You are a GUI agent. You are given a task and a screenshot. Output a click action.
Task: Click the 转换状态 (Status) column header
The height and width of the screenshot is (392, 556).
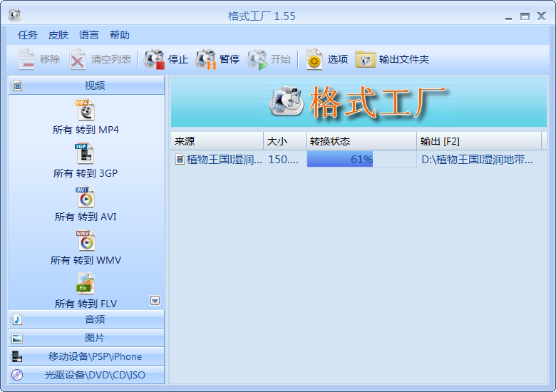tap(361, 141)
